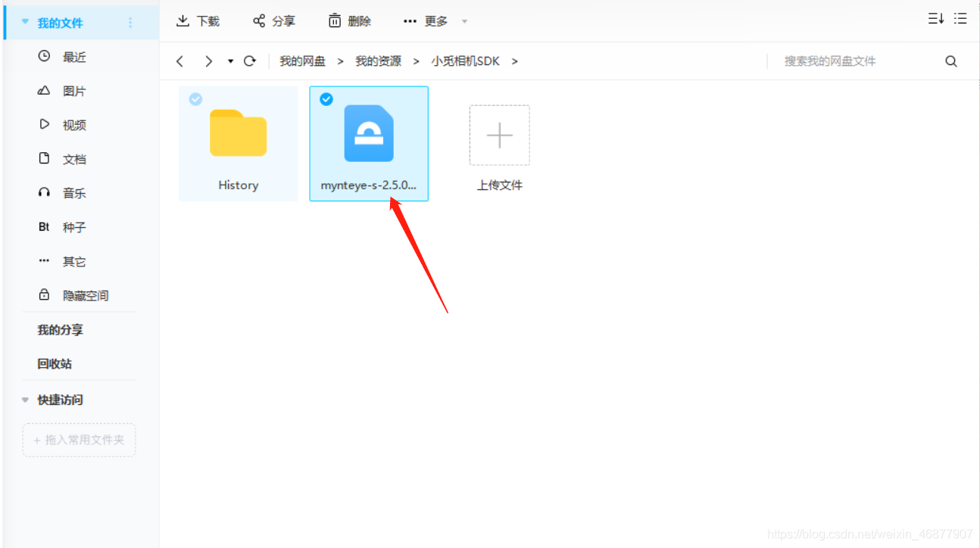
Task: Open the History folder
Action: 238,144
